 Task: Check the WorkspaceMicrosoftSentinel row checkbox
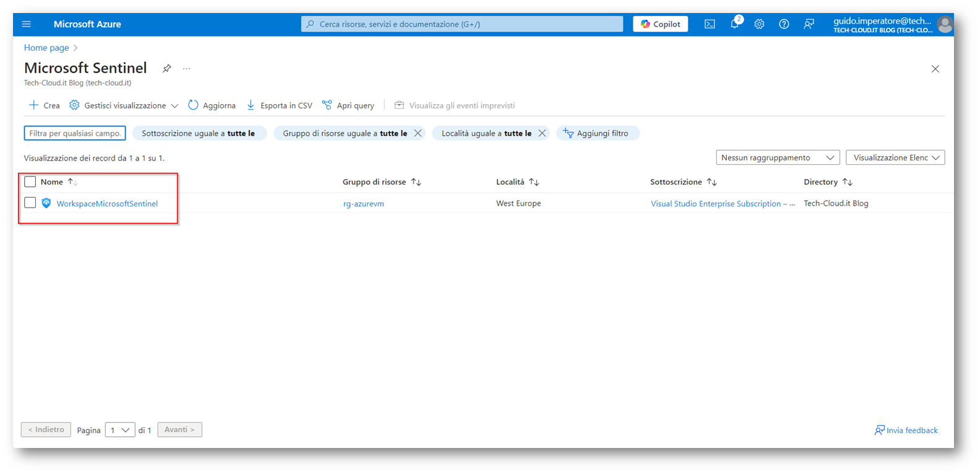(x=30, y=203)
